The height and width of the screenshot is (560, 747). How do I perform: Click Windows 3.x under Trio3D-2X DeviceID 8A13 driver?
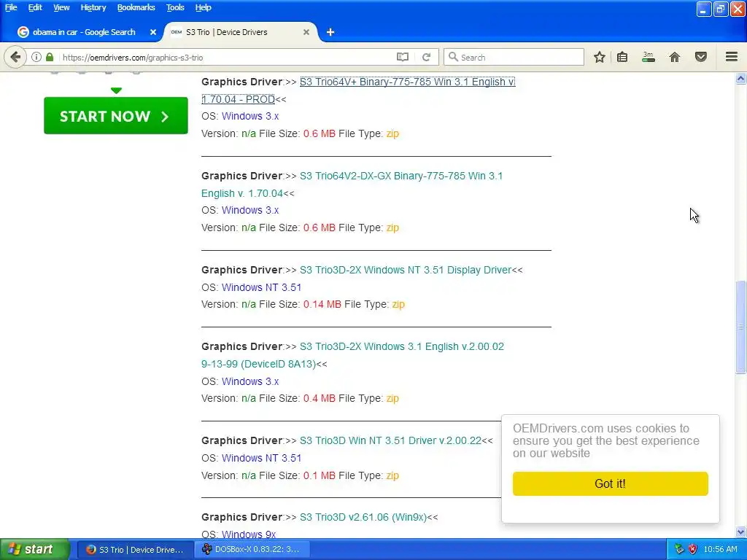coord(250,381)
